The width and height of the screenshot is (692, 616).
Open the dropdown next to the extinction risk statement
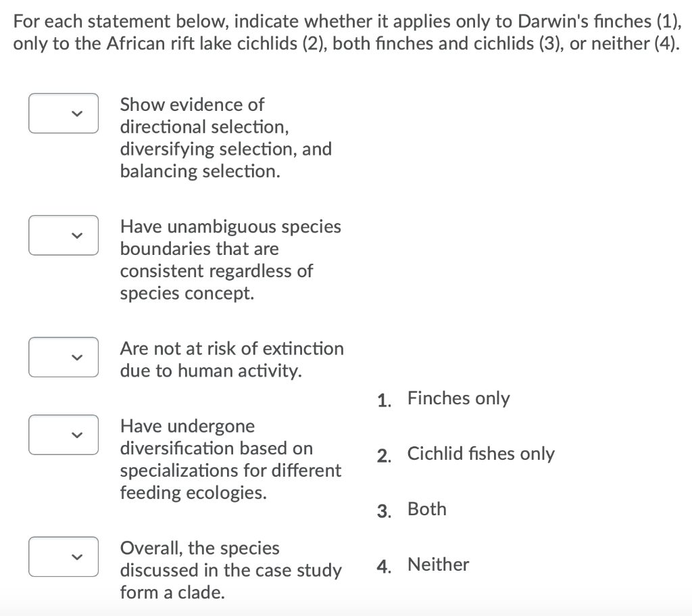point(63,357)
